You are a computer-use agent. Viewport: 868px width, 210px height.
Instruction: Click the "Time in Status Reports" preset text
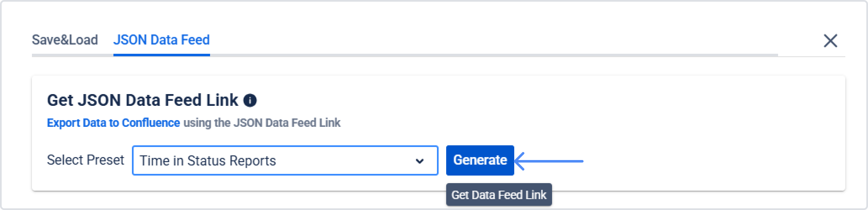208,161
